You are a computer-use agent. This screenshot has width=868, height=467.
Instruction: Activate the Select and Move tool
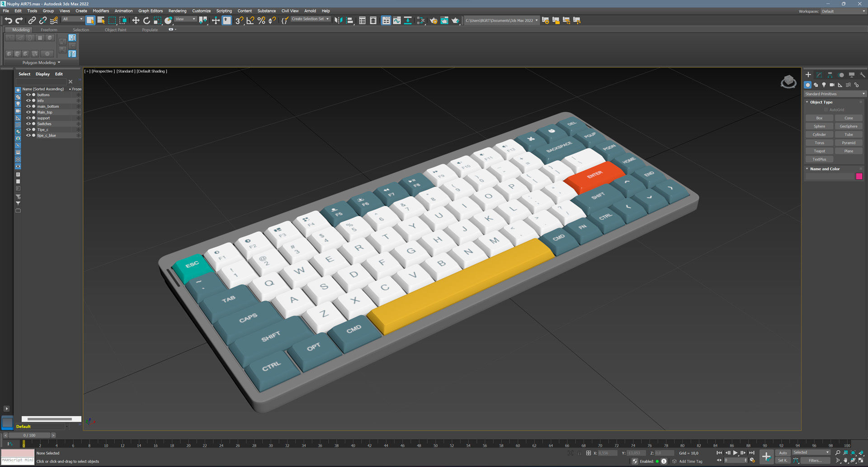pos(136,20)
